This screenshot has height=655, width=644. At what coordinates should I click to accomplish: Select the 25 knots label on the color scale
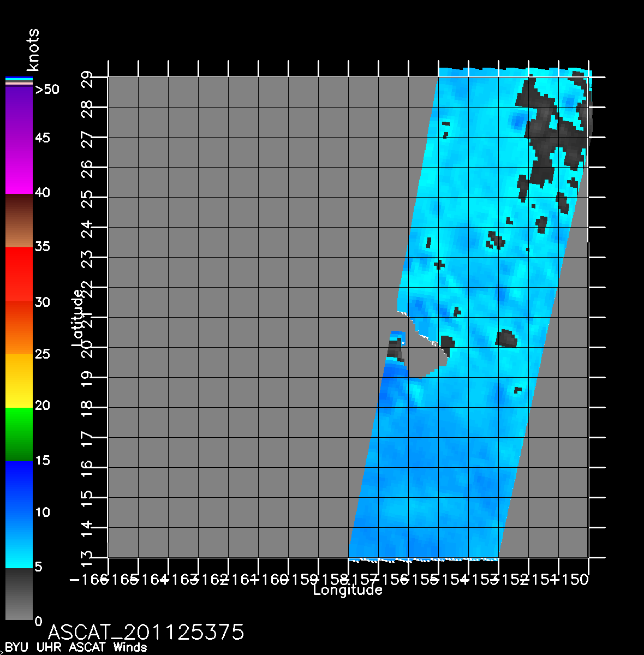point(42,354)
